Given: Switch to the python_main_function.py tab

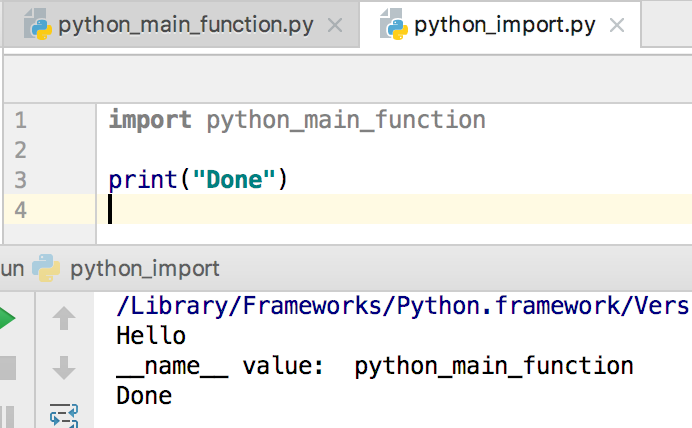Looking at the screenshot, I should tap(185, 25).
